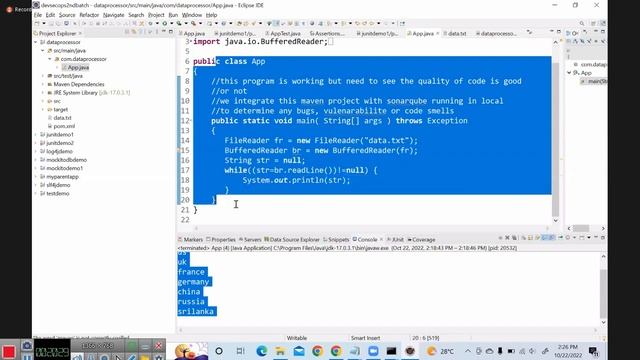Open Project Explorer filter icon

(142, 32)
